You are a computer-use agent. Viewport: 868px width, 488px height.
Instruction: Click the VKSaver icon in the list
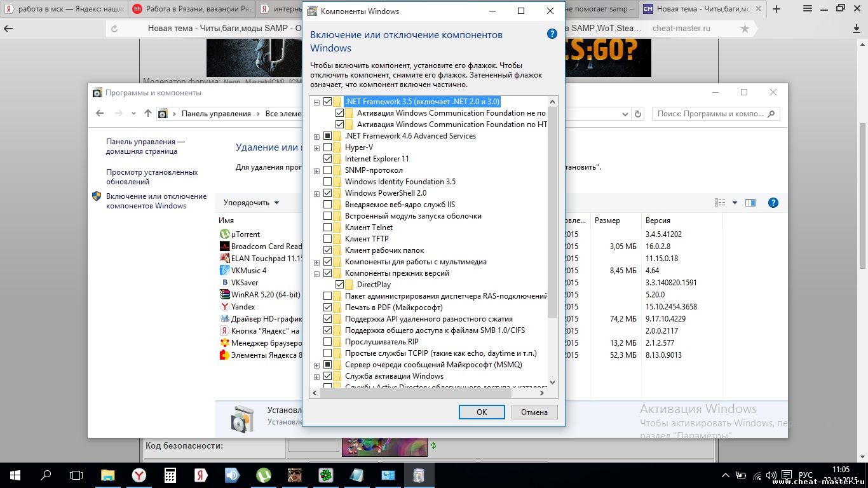click(x=224, y=282)
